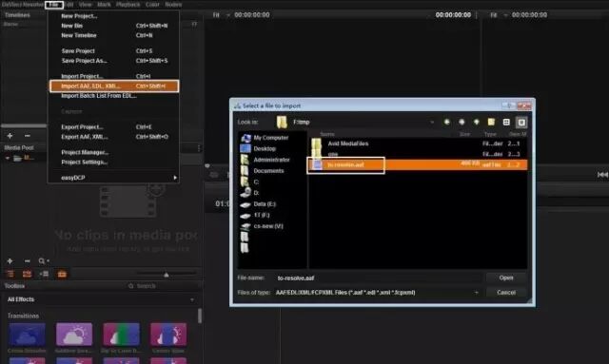Open Media Pool options dots menu

[x=199, y=148]
